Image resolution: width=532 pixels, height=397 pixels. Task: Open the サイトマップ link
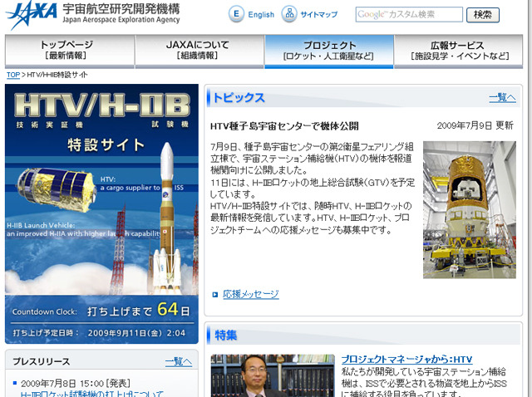pos(319,15)
